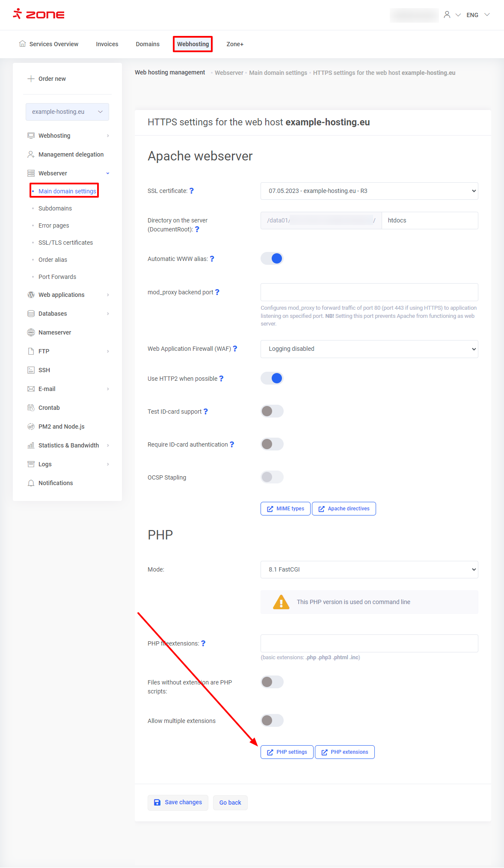Image resolution: width=504 pixels, height=868 pixels.
Task: Enable Require ID-card authentication toggle
Action: (272, 444)
